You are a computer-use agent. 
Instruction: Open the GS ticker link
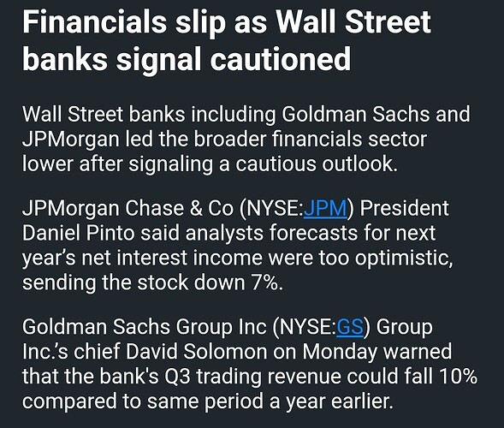tap(350, 327)
